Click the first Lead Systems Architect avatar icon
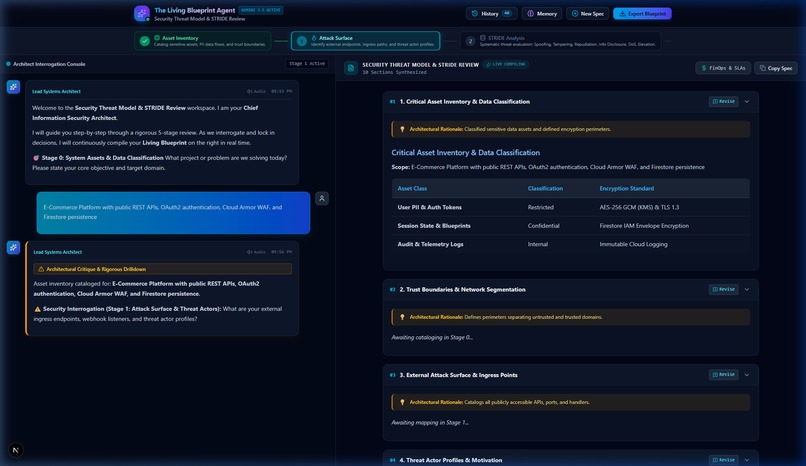Screen dimensions: 806x466 point(13,87)
